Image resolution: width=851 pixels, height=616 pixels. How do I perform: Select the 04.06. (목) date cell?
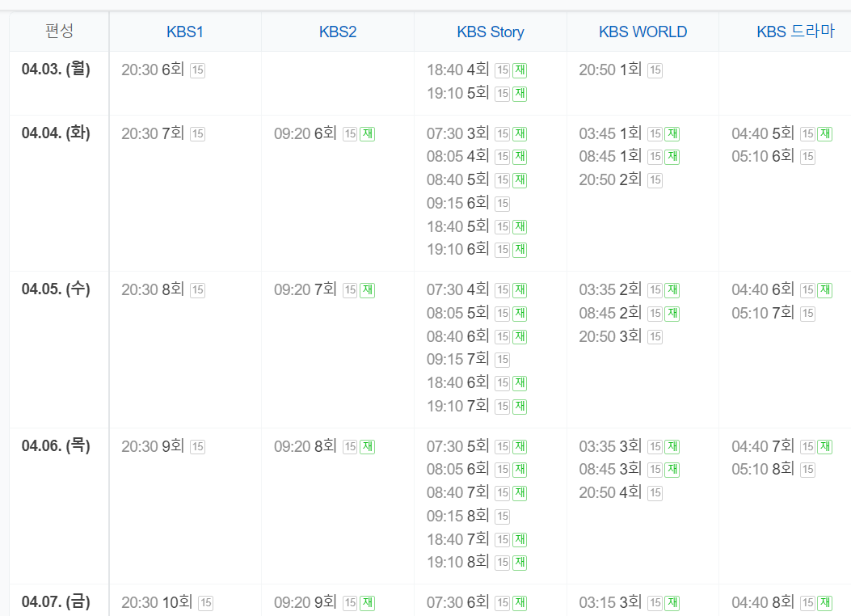(59, 506)
